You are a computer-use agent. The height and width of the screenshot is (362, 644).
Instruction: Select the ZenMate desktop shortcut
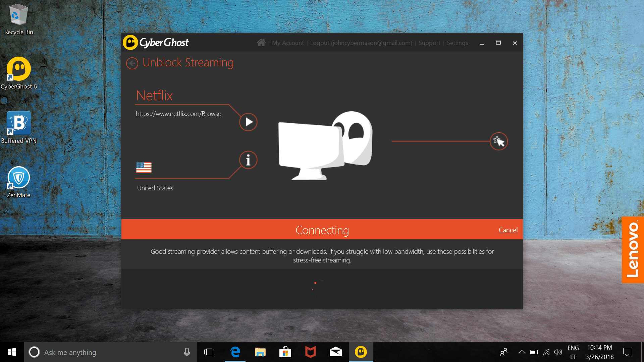click(x=19, y=182)
